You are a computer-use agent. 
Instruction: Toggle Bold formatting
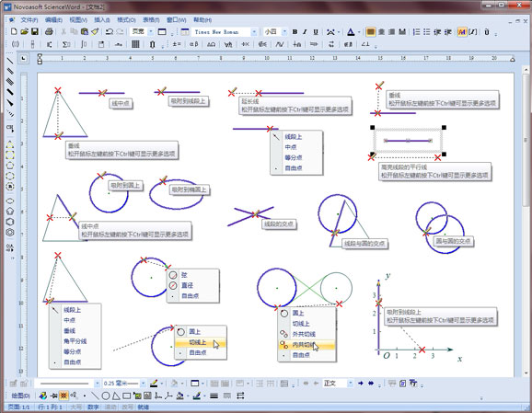tap(295, 32)
